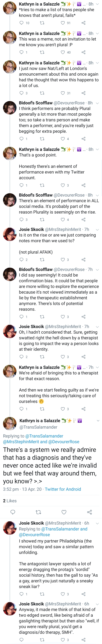Retweet the main tweet posted 13 Apr
This screenshot has height=644, width=102.
pos(39,512)
